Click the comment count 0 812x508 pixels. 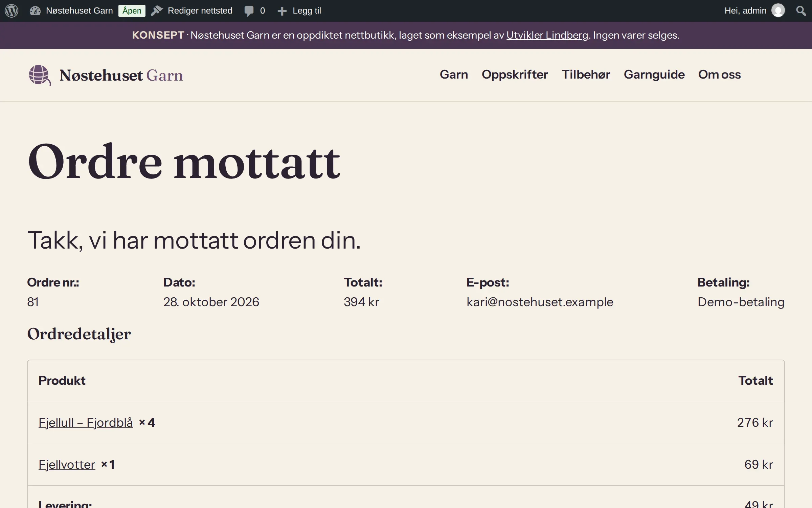(x=262, y=11)
